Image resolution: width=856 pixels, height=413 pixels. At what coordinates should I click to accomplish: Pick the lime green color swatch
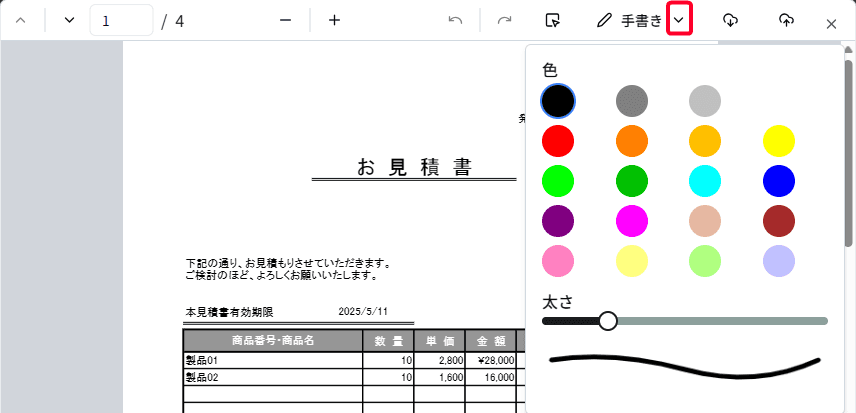(x=558, y=181)
